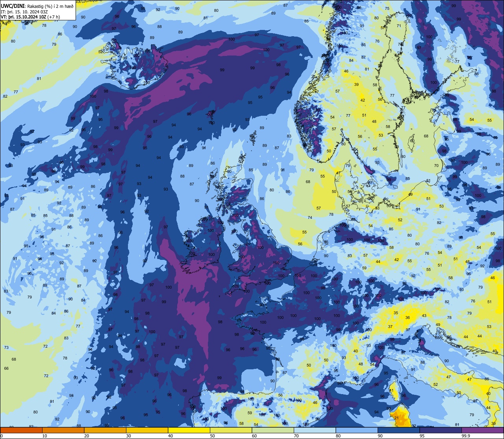
Task: Click the legend tick label '10'
Action: tap(45, 436)
